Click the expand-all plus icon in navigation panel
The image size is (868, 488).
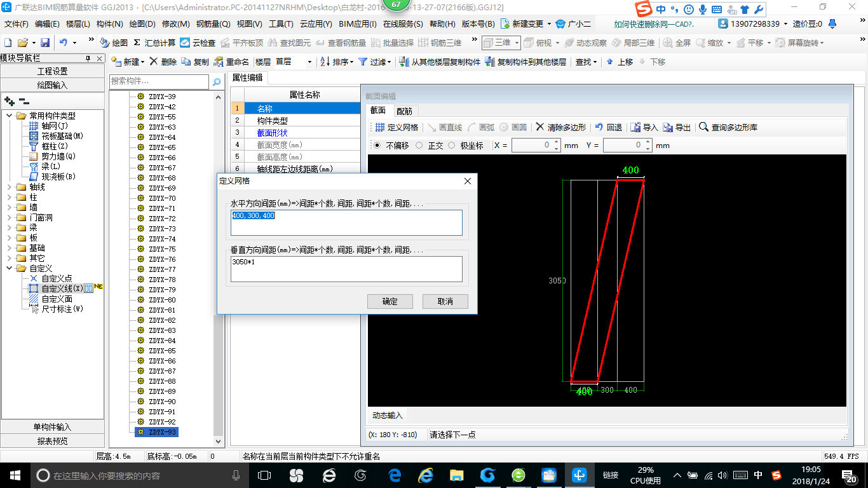point(10,101)
